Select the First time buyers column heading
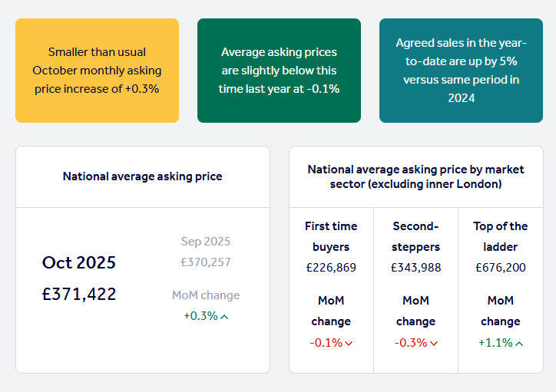Viewport: 556px width, 392px height. tap(331, 236)
